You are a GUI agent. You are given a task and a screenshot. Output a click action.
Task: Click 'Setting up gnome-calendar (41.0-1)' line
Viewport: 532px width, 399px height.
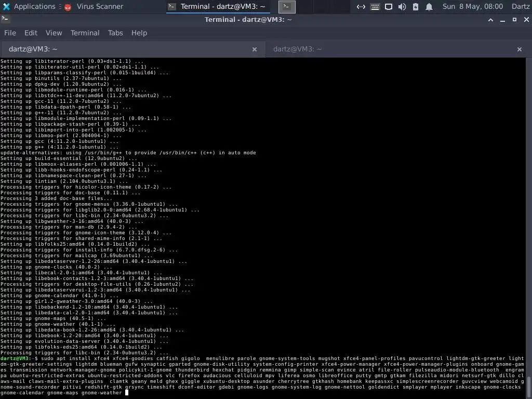(59, 296)
